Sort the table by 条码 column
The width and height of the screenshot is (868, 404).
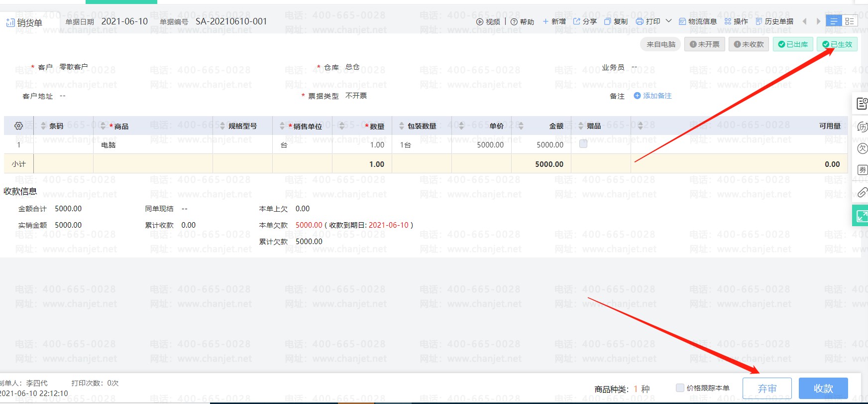pos(43,126)
